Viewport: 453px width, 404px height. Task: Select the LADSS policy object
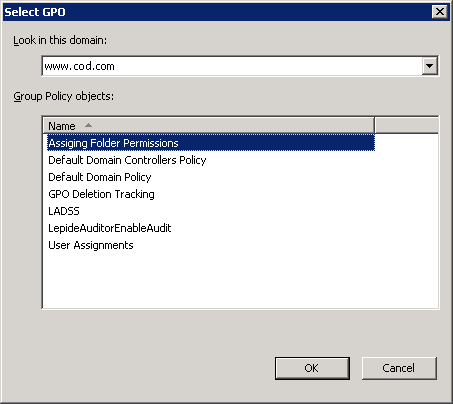tap(64, 211)
